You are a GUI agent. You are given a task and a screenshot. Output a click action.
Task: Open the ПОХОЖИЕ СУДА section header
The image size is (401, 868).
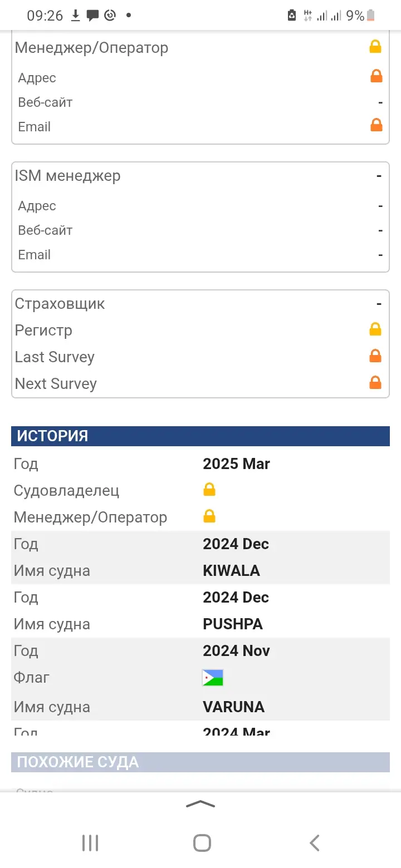coord(200,762)
